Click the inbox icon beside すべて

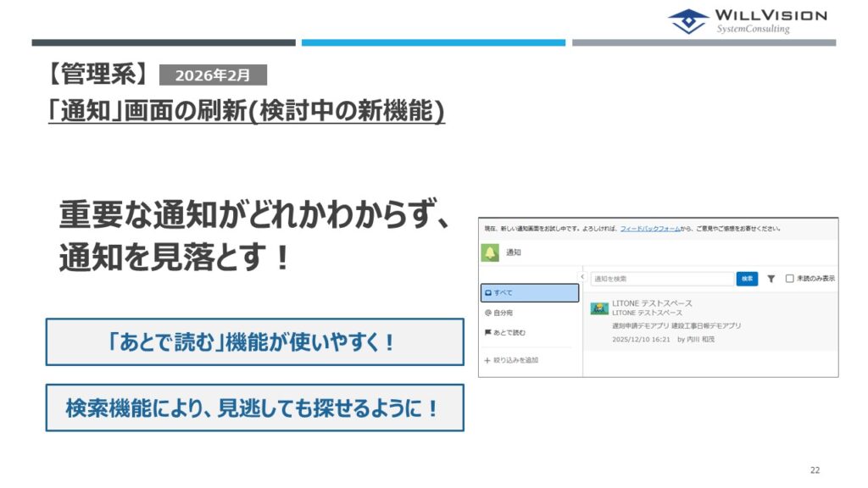coord(487,293)
